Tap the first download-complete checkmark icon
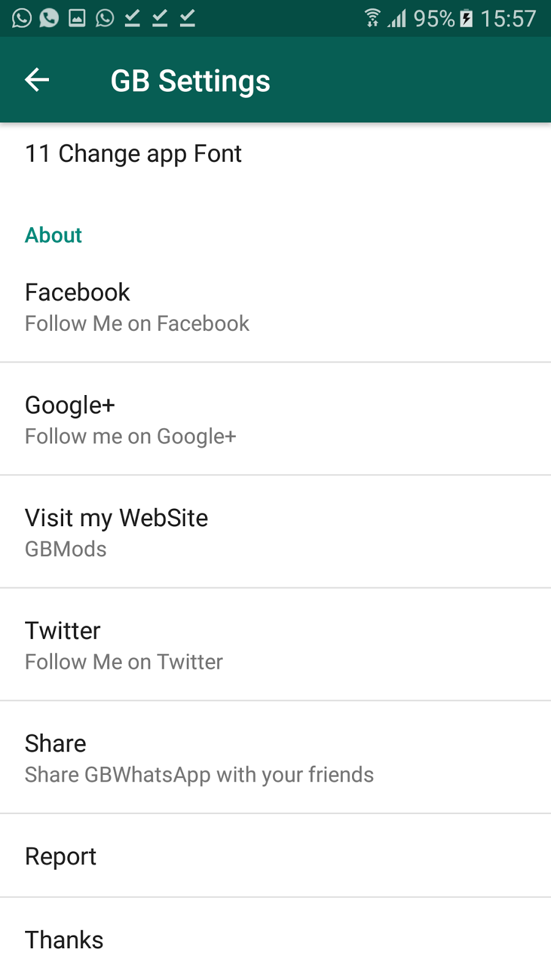551x980 pixels. (x=132, y=18)
